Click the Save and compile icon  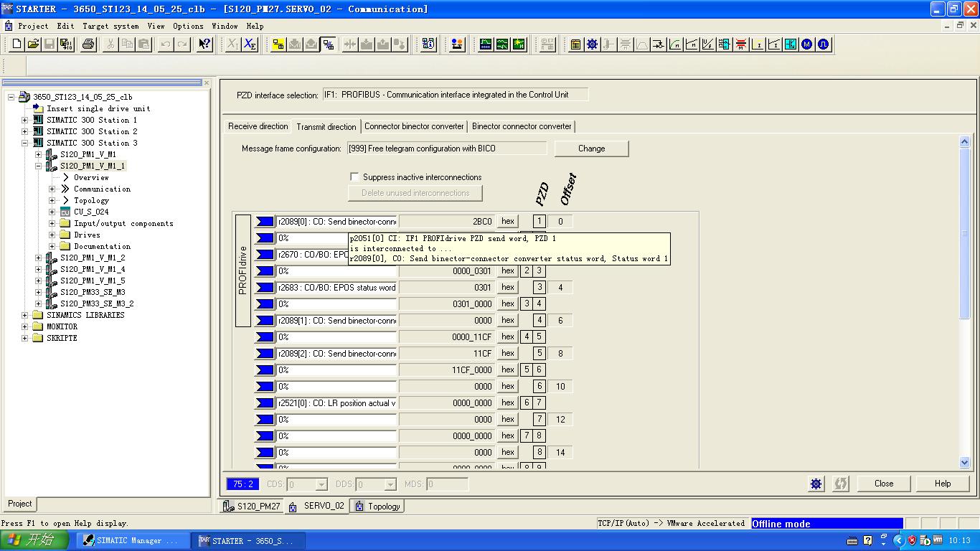pyautogui.click(x=65, y=44)
